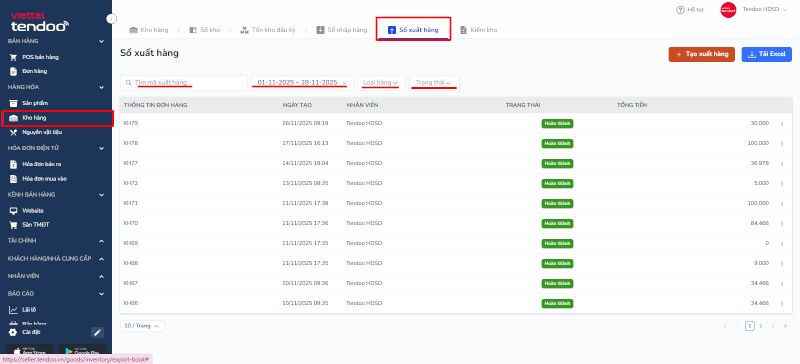
Task: Open the three-dot menu for row XH70
Action: tap(782, 223)
